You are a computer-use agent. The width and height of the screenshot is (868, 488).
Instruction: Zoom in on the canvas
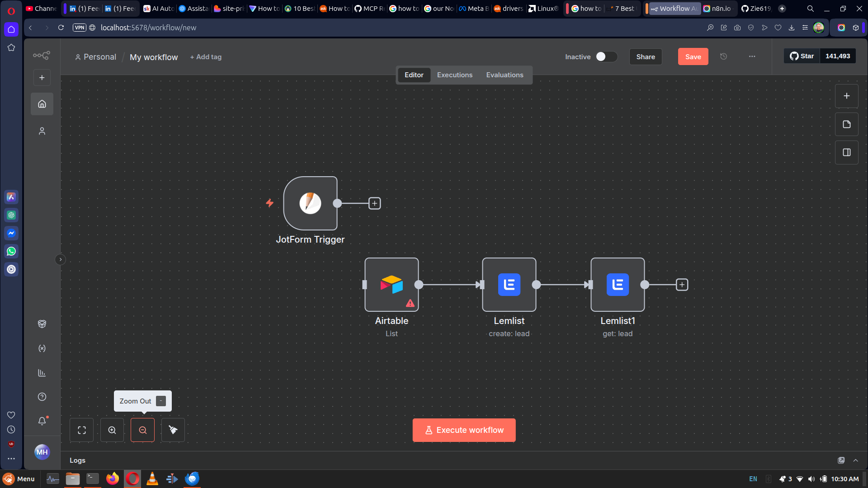[x=112, y=430]
